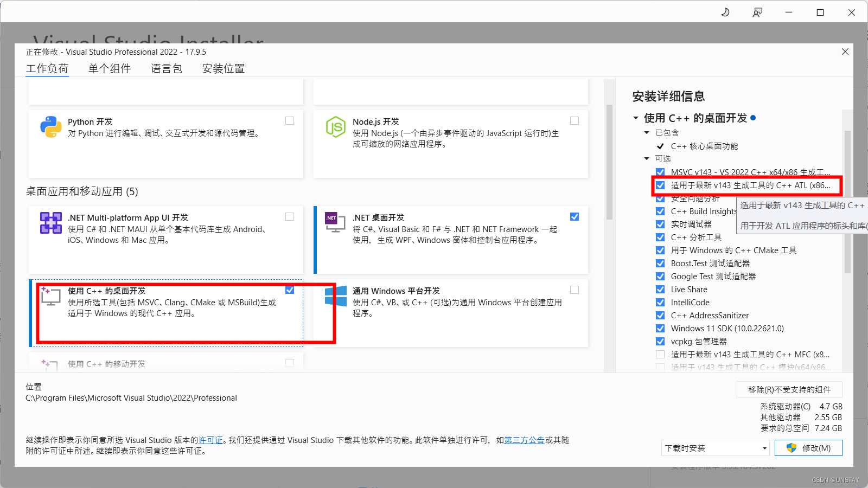The image size is (868, 488).
Task: Collapse the 使用 C++ 的桌面开发 details section
Action: [636, 118]
